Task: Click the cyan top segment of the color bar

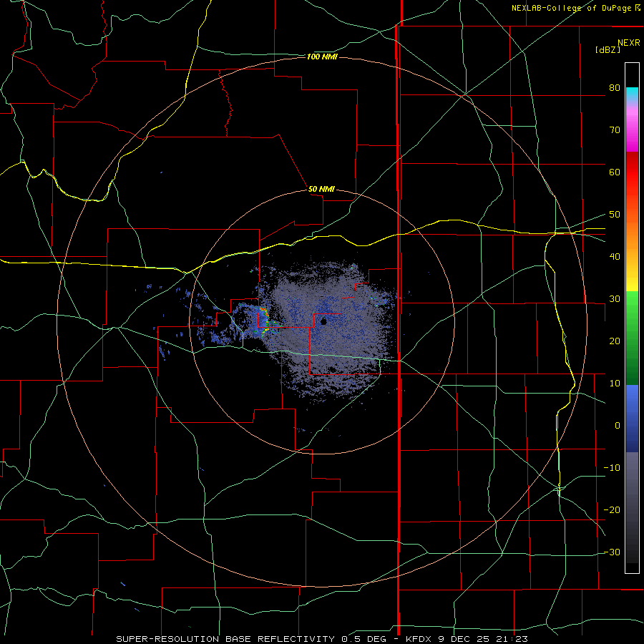Action: pos(632,94)
